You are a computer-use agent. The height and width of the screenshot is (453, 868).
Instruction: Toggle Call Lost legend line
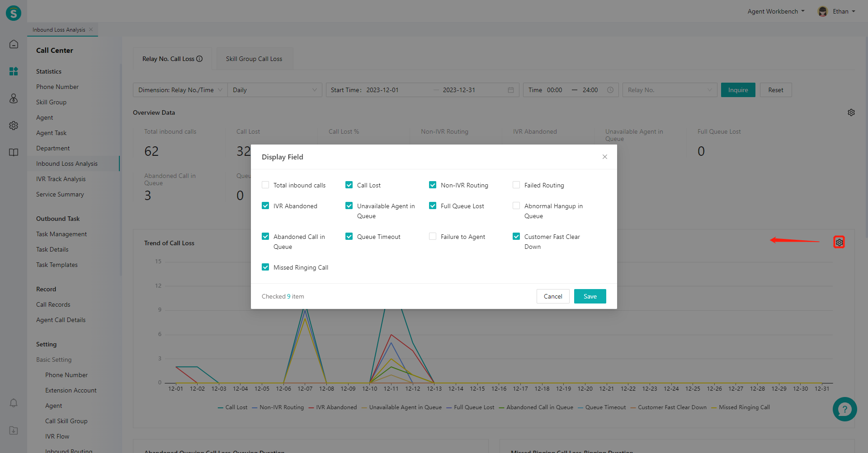tap(232, 407)
